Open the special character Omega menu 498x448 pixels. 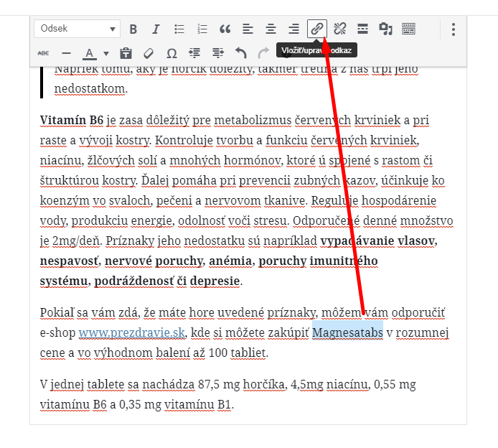pyautogui.click(x=172, y=53)
